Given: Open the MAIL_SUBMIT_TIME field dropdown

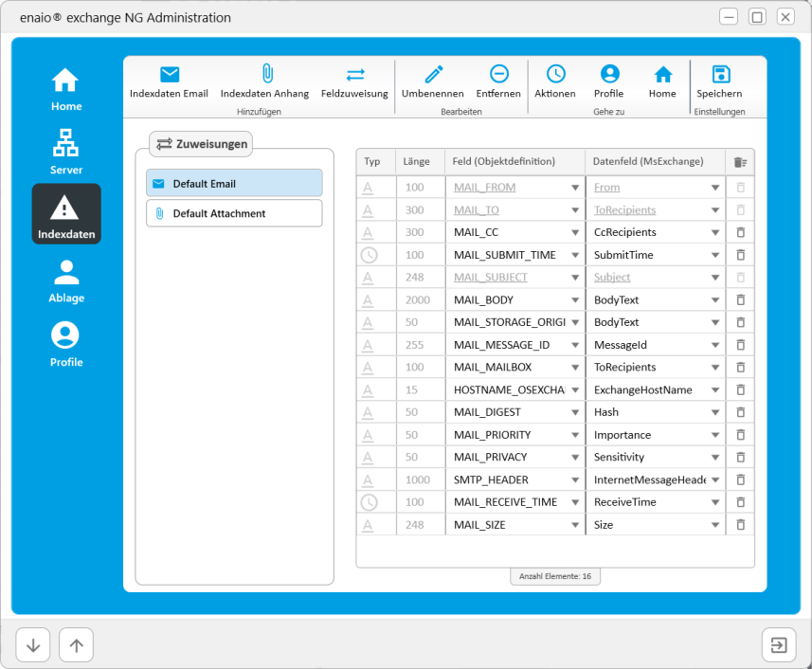Looking at the screenshot, I should tap(575, 255).
